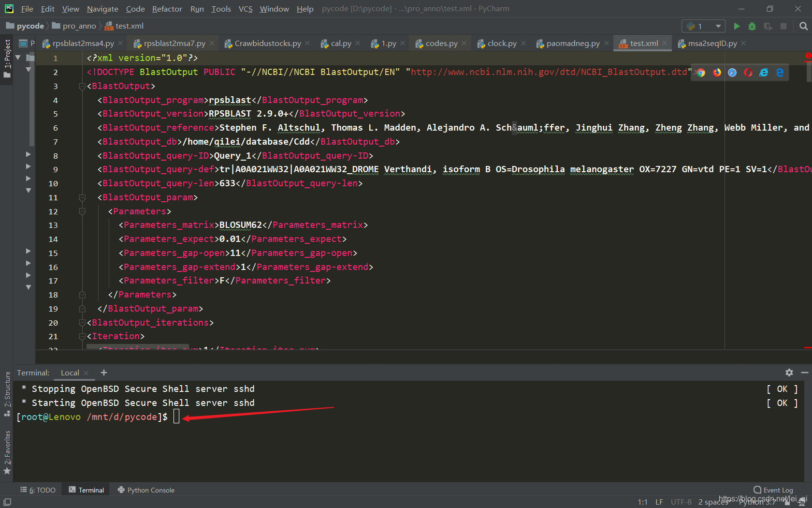Image resolution: width=812 pixels, height=508 pixels.
Task: Click the red error indicator above the editor scrollbar
Action: (808, 56)
